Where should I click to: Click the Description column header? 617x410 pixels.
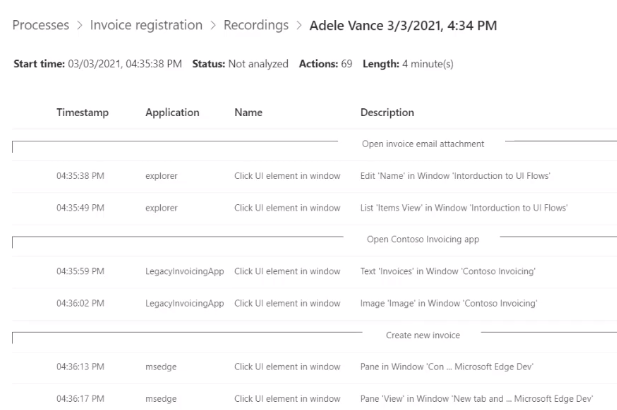387,113
